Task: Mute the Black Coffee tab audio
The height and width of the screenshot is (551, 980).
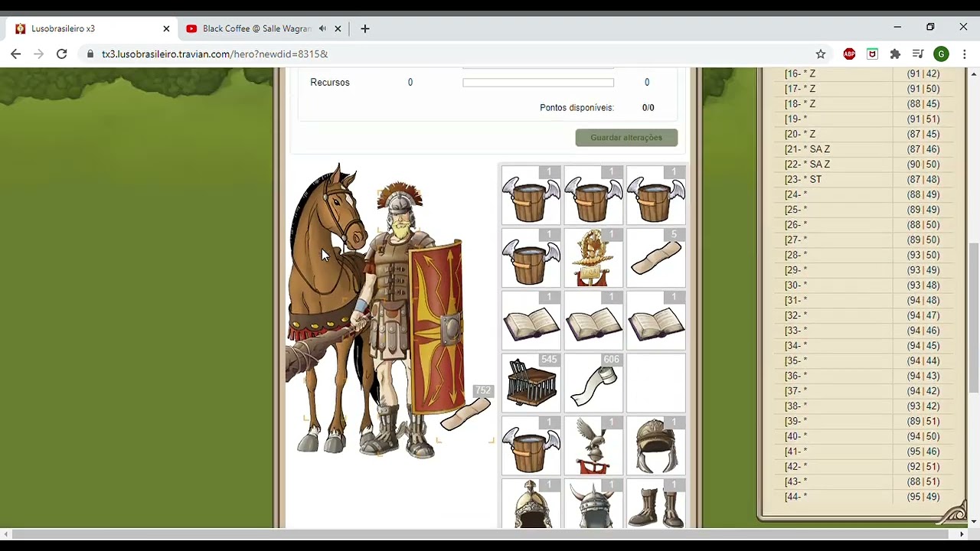Action: click(x=322, y=28)
